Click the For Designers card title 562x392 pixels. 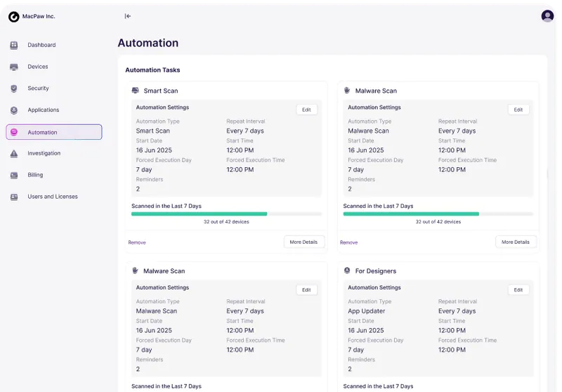click(376, 271)
